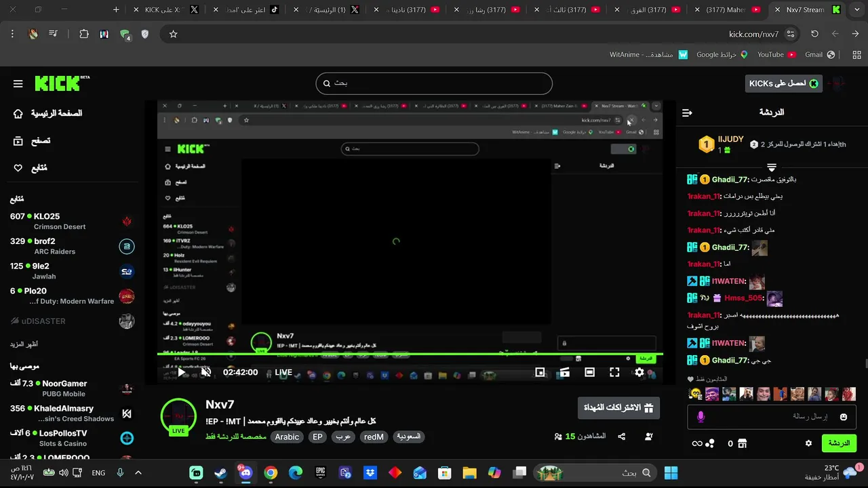This screenshot has height=488, width=868.
Task: Show hidden system tray icons
Action: (138, 472)
